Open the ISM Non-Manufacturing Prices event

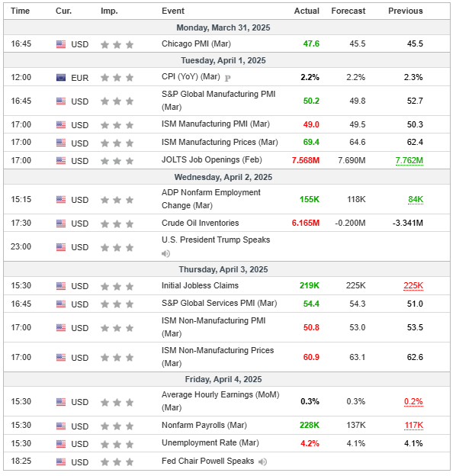218,357
